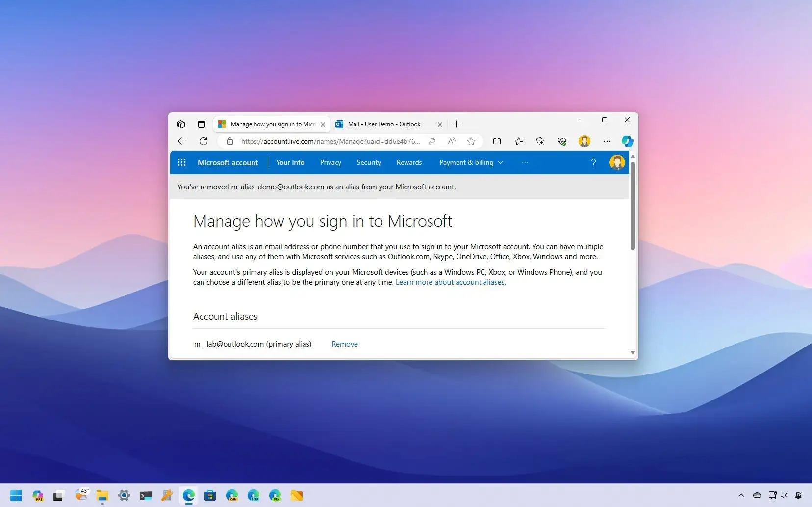Screen dimensions: 812x507
Task: Open the Browser essentials panel
Action: (x=562, y=141)
